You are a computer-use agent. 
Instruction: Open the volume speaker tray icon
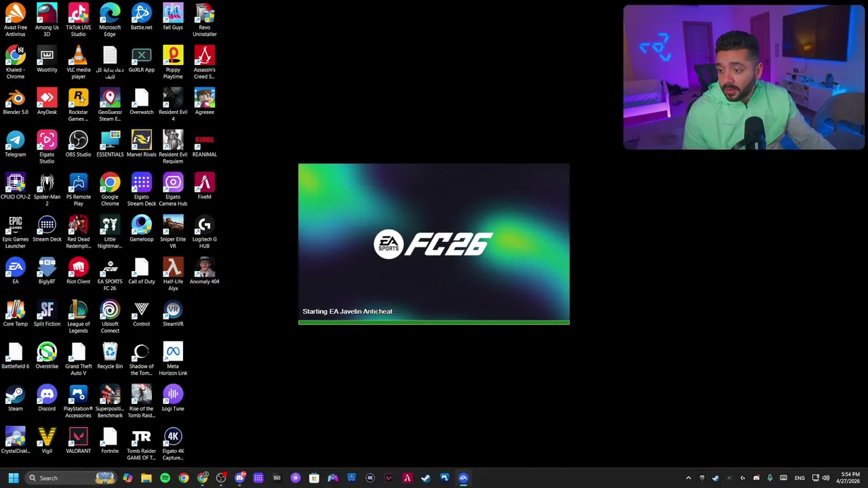(x=826, y=478)
